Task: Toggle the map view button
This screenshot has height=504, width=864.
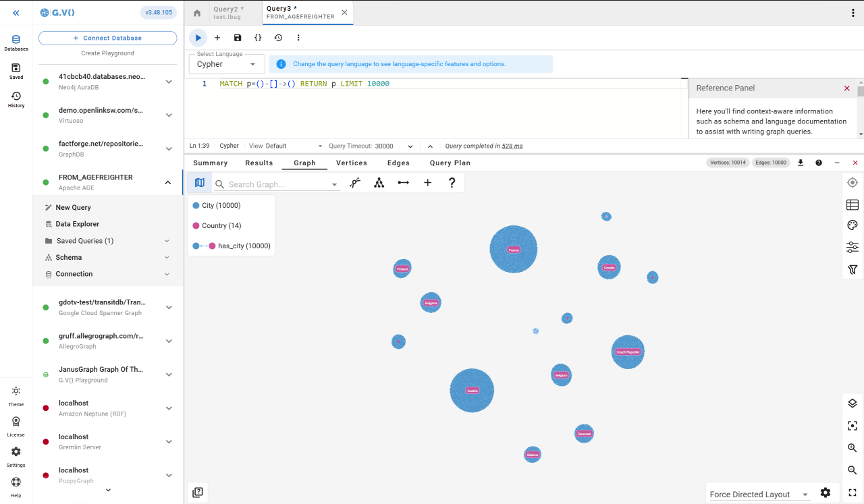Action: (x=199, y=183)
